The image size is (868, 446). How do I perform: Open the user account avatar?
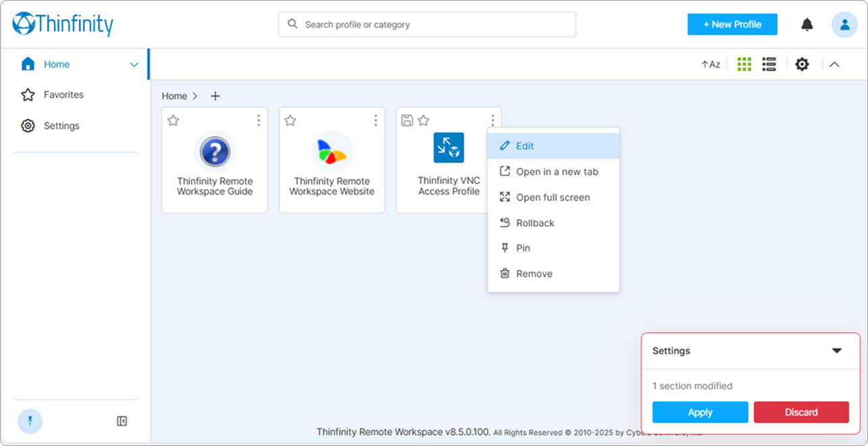(844, 24)
